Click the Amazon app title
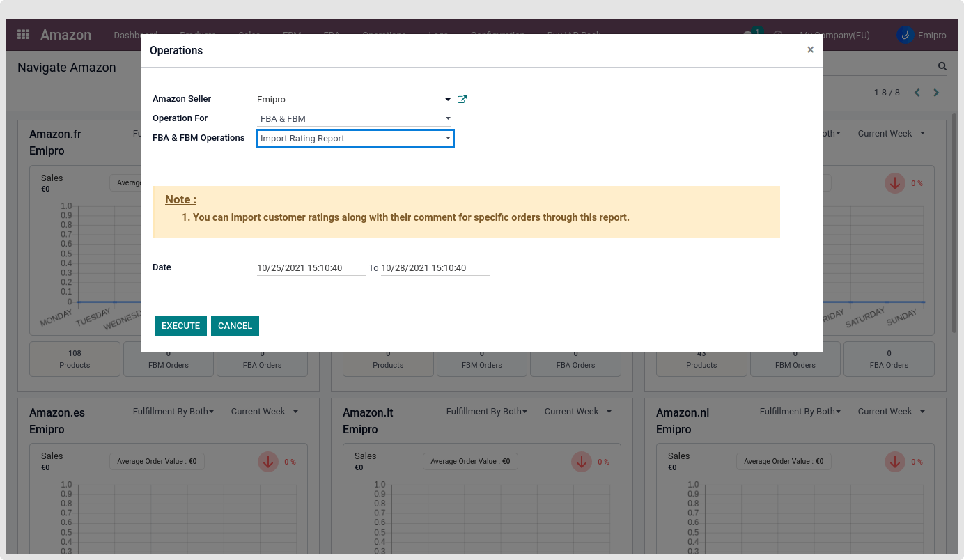Screen dimensions: 964x560 point(65,35)
